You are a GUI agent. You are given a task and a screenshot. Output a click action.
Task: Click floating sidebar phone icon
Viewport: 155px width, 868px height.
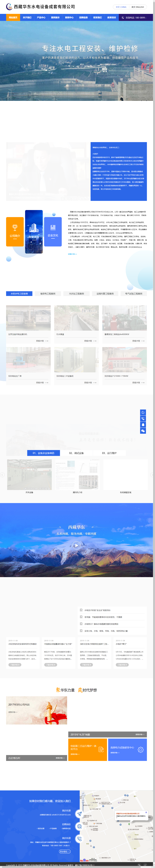click(143, 419)
